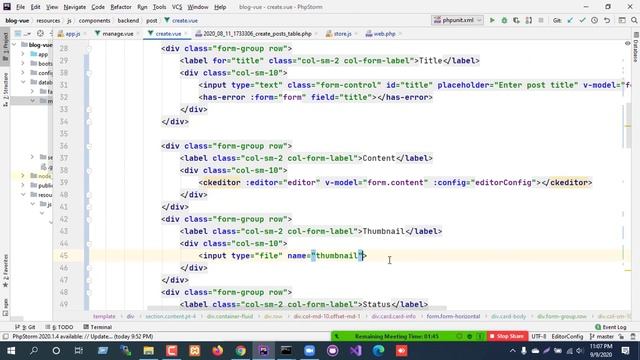Screen dimensions: 640x360
Task: Click the editor vertical scrollbar
Action: 628,126
